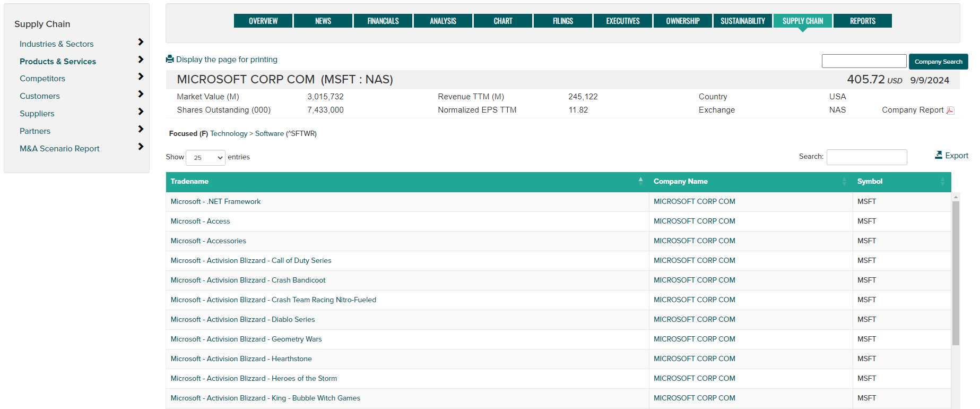Open the Reports tab

tap(863, 21)
